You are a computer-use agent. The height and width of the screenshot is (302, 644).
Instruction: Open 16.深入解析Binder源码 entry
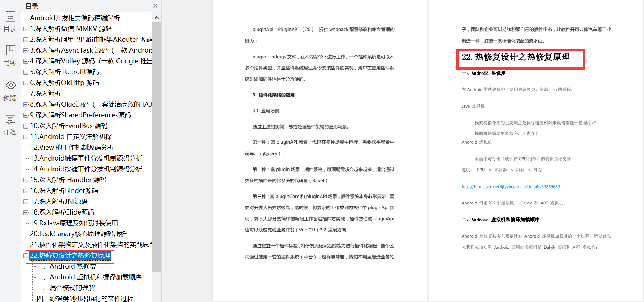click(64, 190)
